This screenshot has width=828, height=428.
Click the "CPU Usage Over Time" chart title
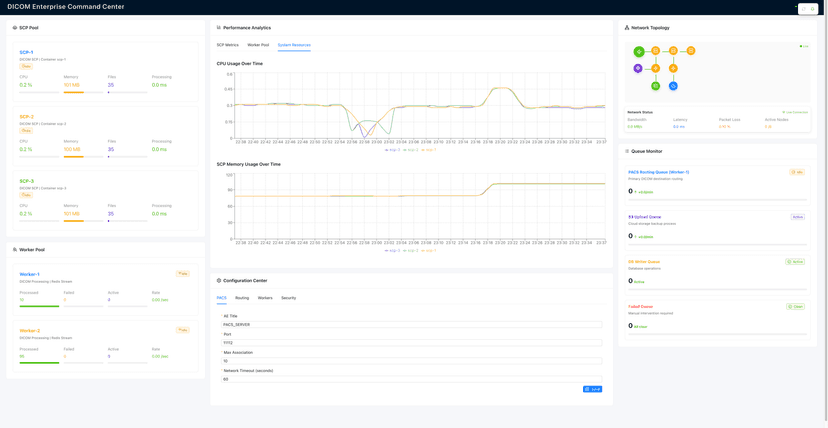(x=240, y=64)
